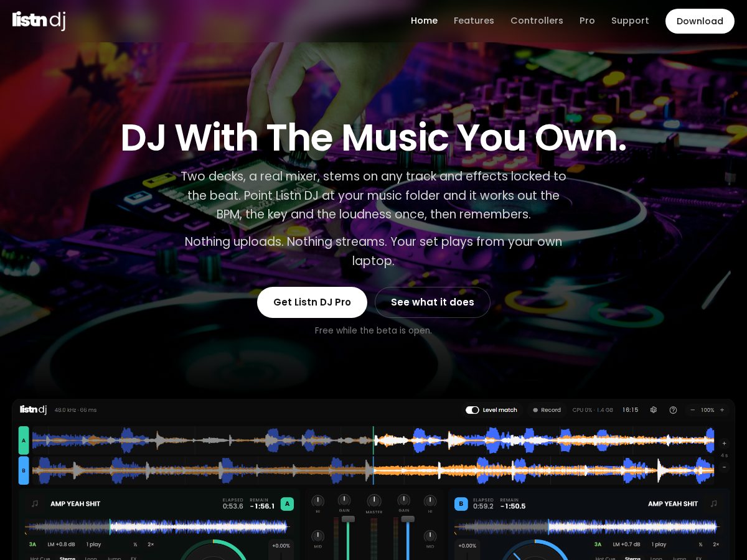Click the right channel MID knob

click(x=430, y=536)
